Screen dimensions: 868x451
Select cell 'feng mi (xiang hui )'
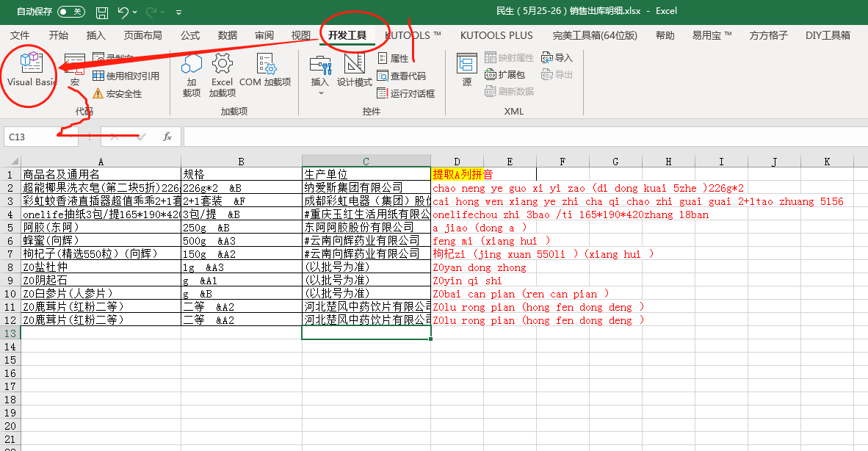tap(457, 241)
